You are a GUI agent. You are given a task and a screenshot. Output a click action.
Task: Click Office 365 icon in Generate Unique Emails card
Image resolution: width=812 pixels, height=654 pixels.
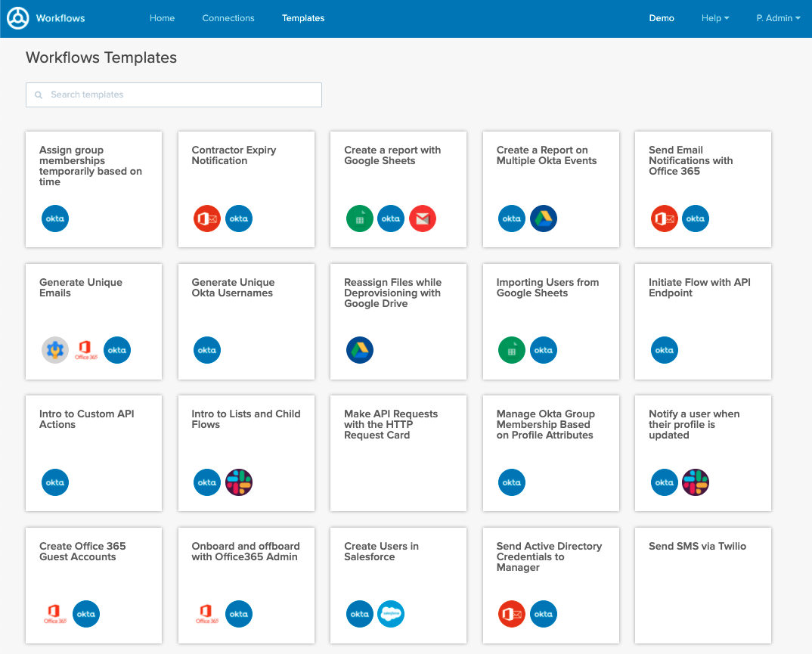(86, 350)
